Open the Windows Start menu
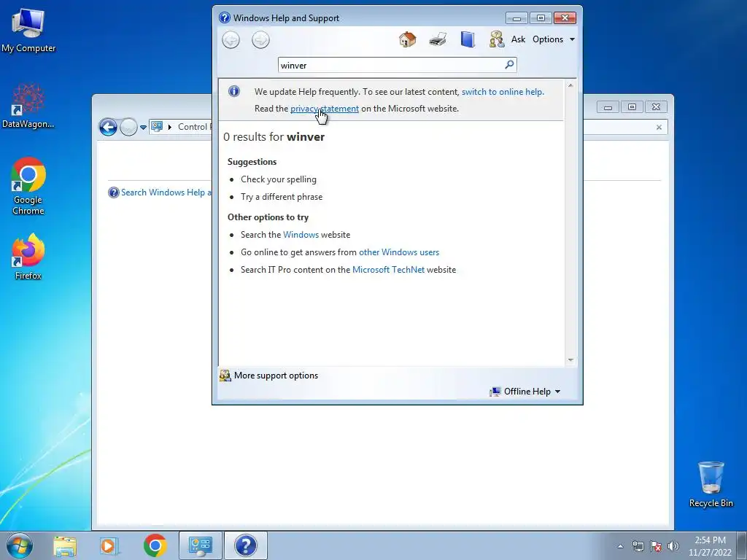747x560 pixels. (x=20, y=545)
